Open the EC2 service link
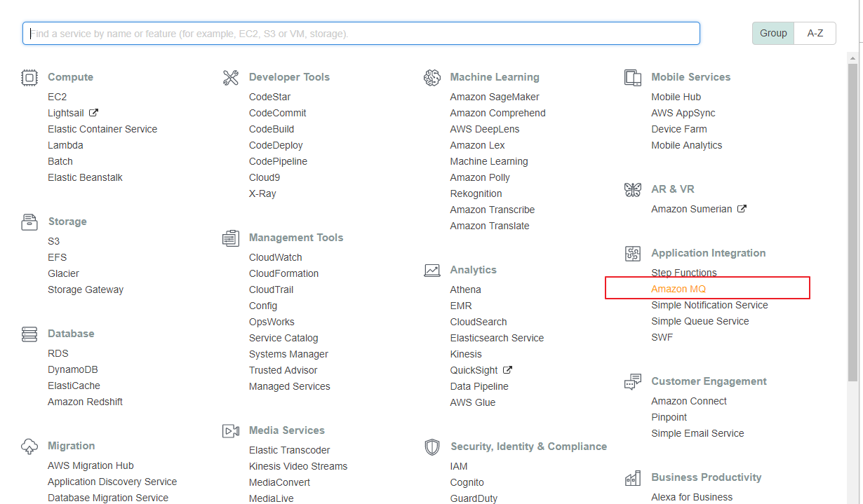The height and width of the screenshot is (504, 863). pyautogui.click(x=57, y=97)
